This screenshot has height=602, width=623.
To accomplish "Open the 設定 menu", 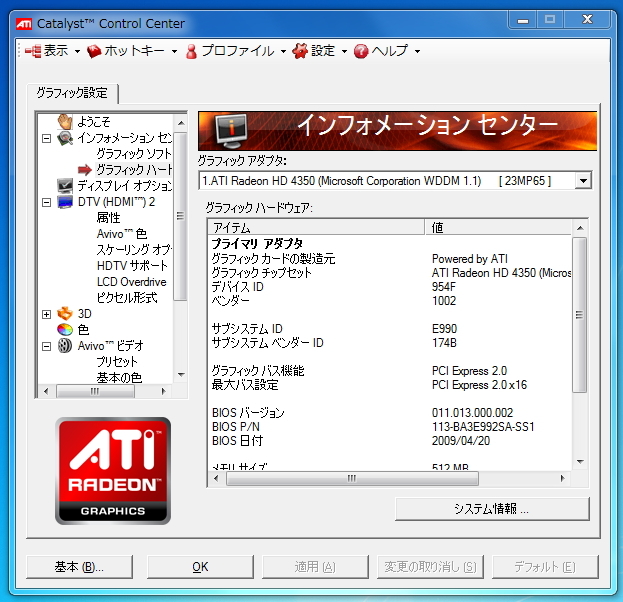I will click(320, 51).
